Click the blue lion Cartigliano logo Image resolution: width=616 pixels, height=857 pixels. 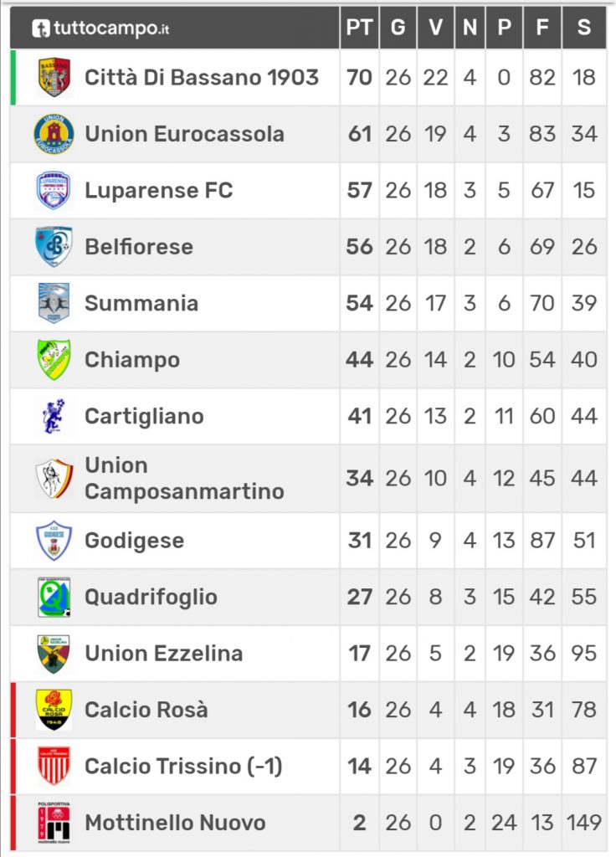point(54,417)
